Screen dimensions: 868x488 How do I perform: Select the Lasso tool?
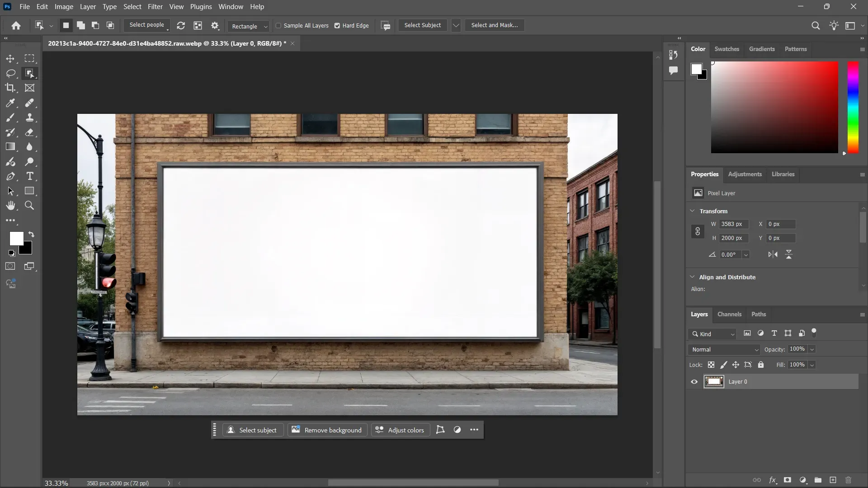(10, 73)
